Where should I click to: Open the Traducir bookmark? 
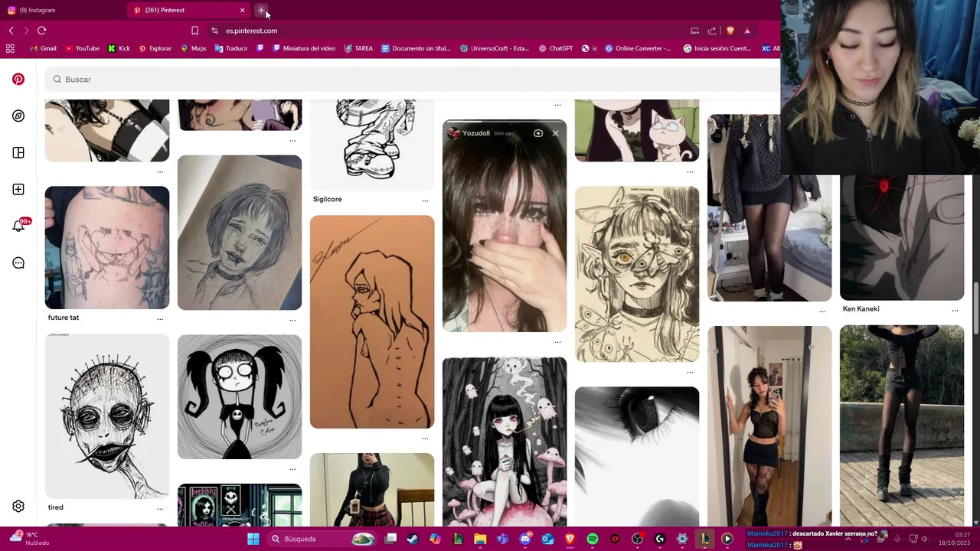pos(231,48)
